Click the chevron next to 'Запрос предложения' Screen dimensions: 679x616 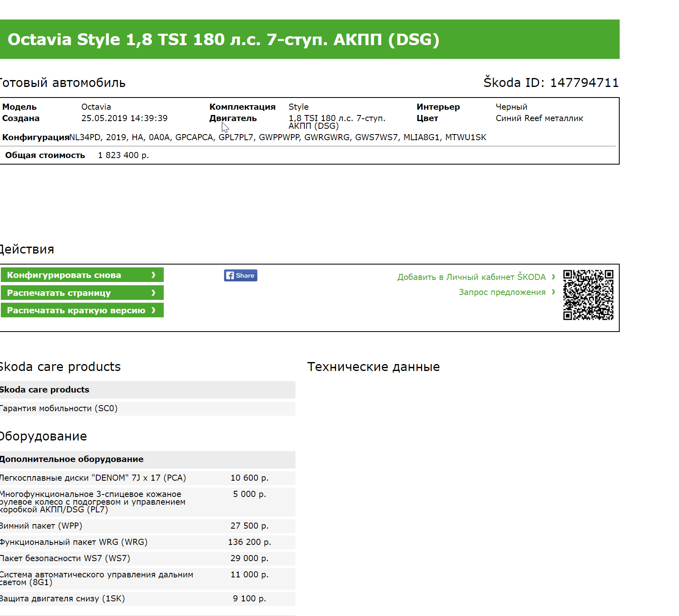click(x=553, y=292)
